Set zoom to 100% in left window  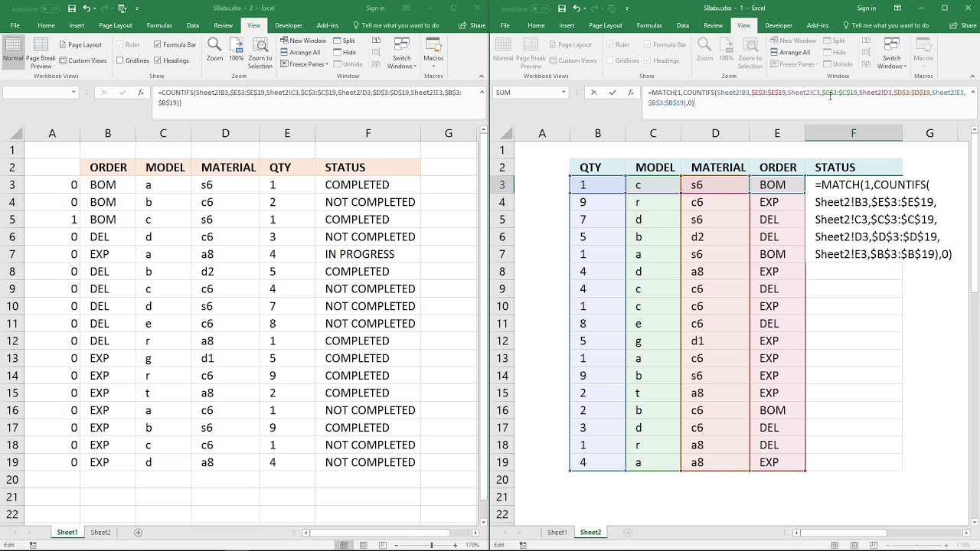(237, 50)
